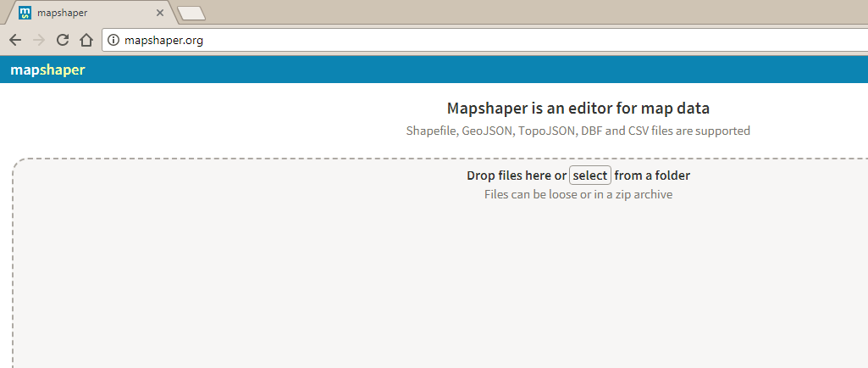
Task: Click the browser back arrow
Action: pos(15,40)
